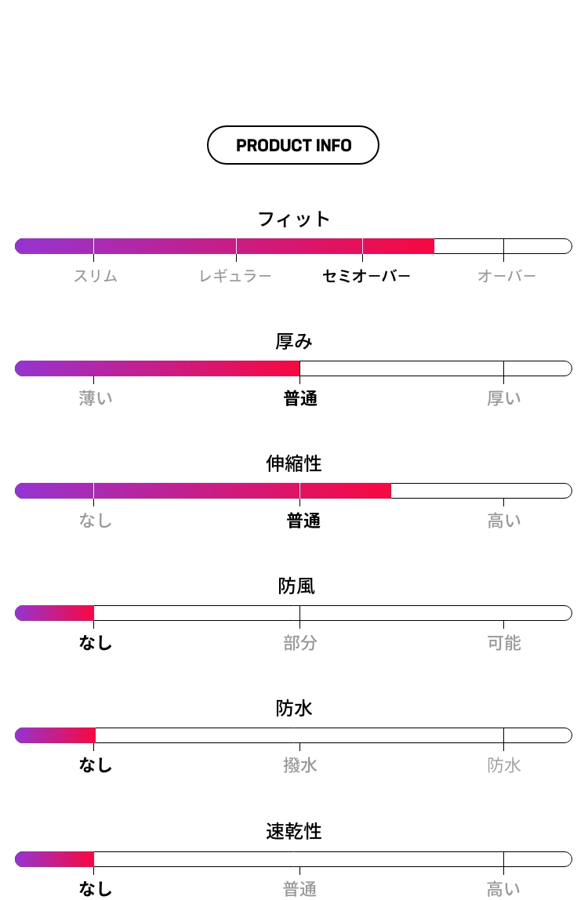Click the セミオーバー fit label
The width and height of the screenshot is (588, 900).
click(366, 276)
